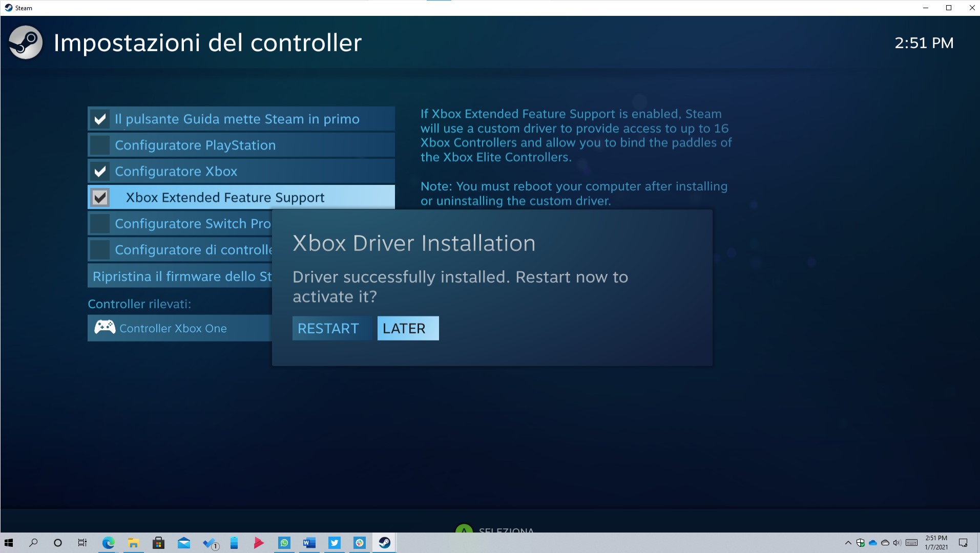Screen dimensions: 980x553
Task: Open the red play-arrow app on the taskbar
Action: [x=259, y=543]
